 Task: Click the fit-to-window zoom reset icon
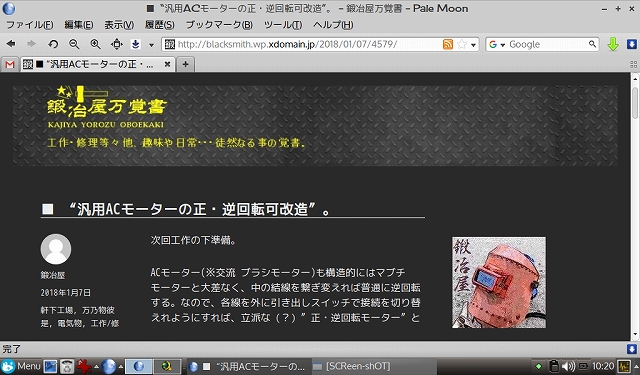(117, 44)
